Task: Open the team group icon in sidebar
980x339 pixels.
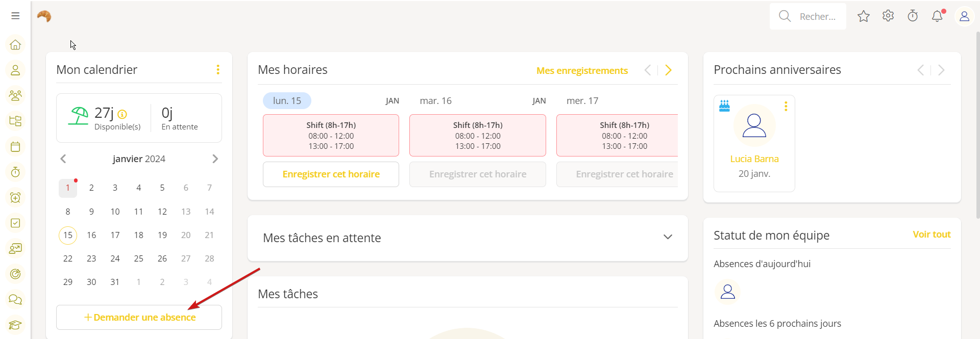Action: click(x=15, y=95)
